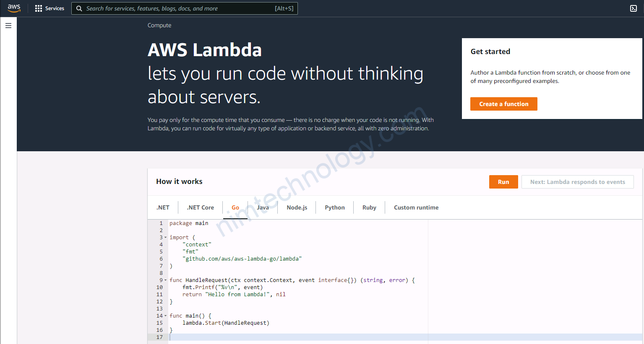Click the github.com/aws/aws-lambda-go/lambda import line
The image size is (644, 344).
[242, 259]
